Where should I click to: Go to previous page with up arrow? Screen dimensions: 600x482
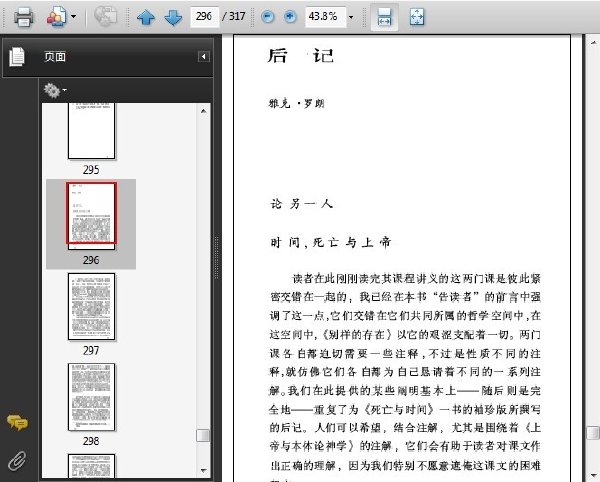146,17
